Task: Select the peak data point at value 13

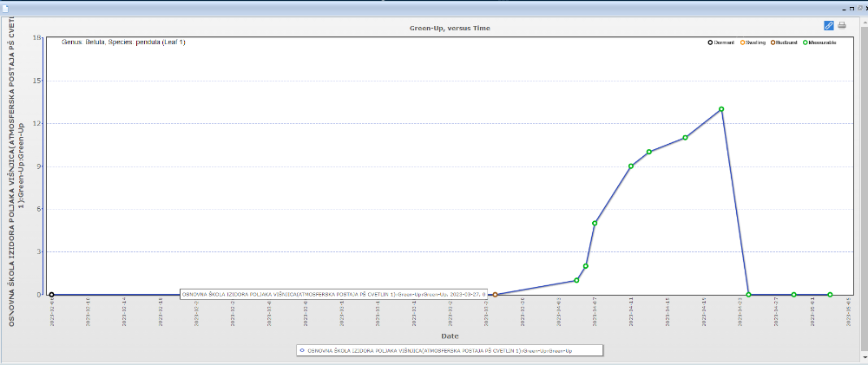Action: pyautogui.click(x=721, y=109)
